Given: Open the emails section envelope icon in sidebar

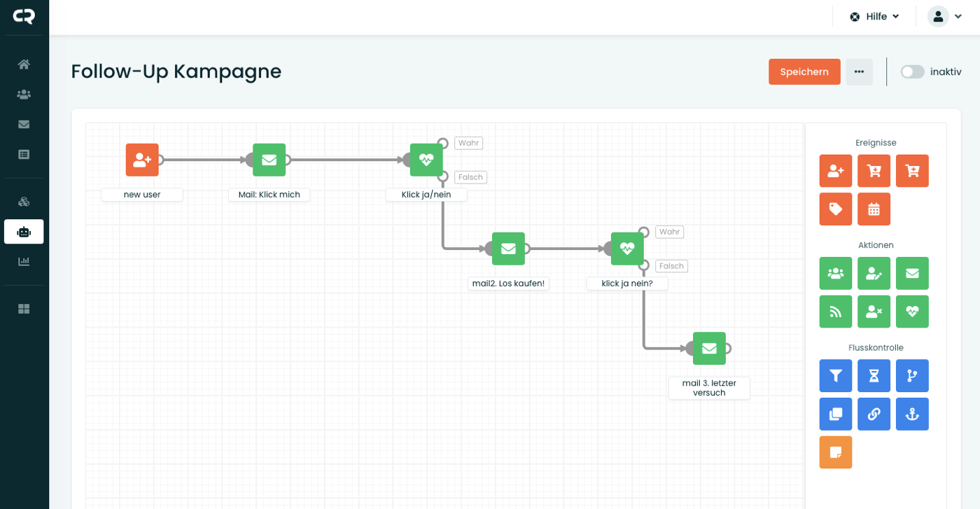Looking at the screenshot, I should (x=24, y=125).
